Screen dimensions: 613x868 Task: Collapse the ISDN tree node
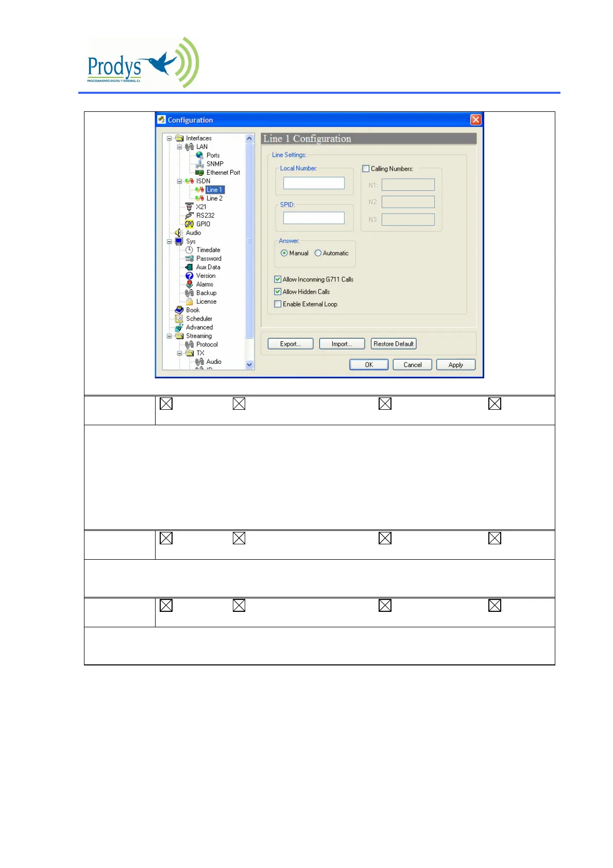click(179, 181)
